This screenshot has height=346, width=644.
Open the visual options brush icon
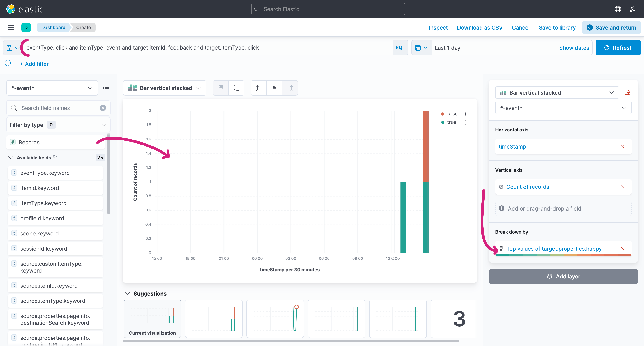220,88
